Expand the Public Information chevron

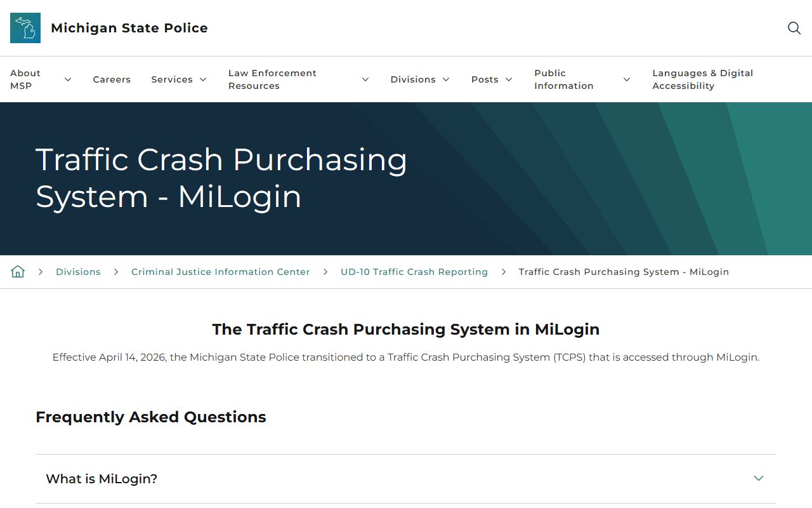point(627,79)
